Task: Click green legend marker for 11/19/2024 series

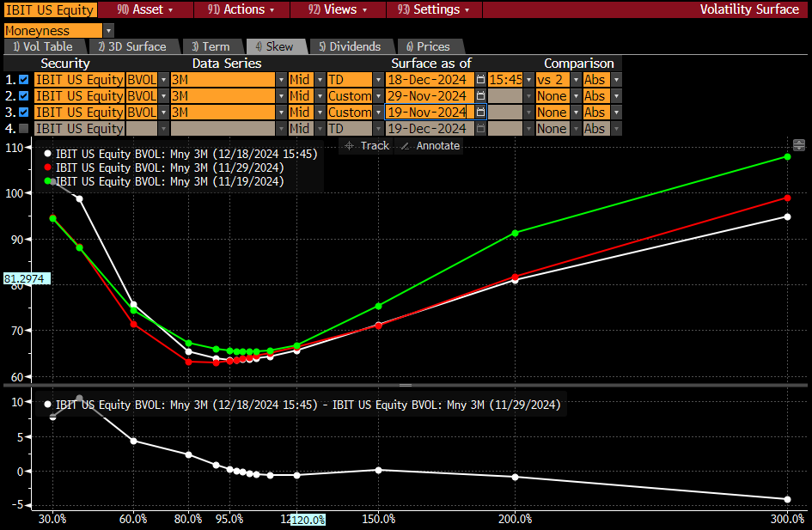Action: coord(47,181)
